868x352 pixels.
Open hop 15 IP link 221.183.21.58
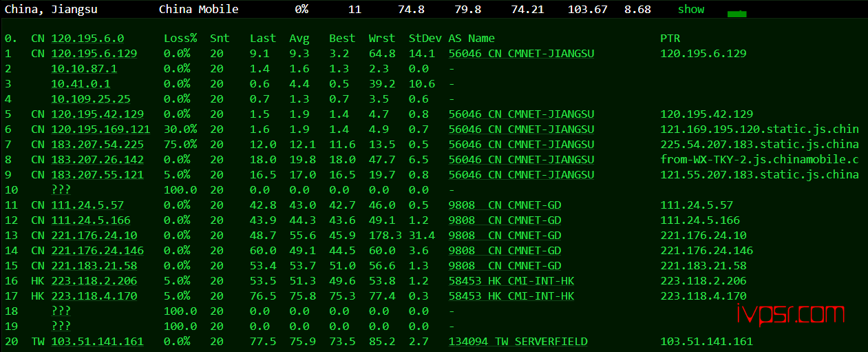pos(94,266)
